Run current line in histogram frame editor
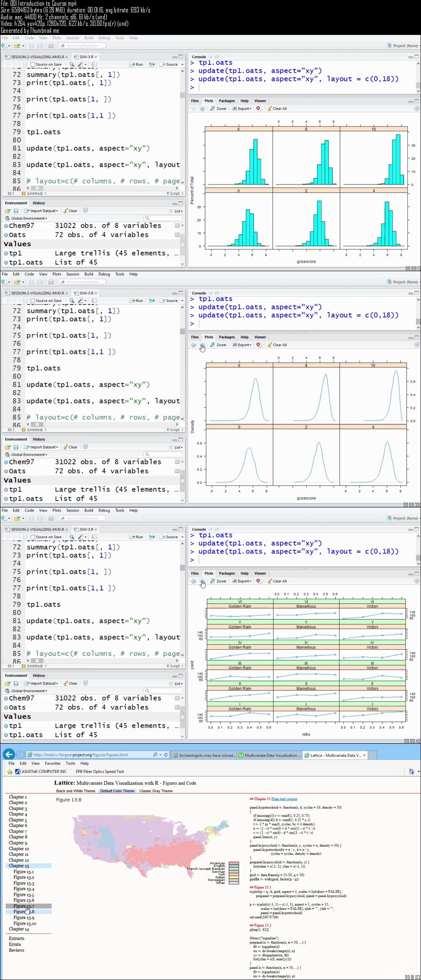 136,65
